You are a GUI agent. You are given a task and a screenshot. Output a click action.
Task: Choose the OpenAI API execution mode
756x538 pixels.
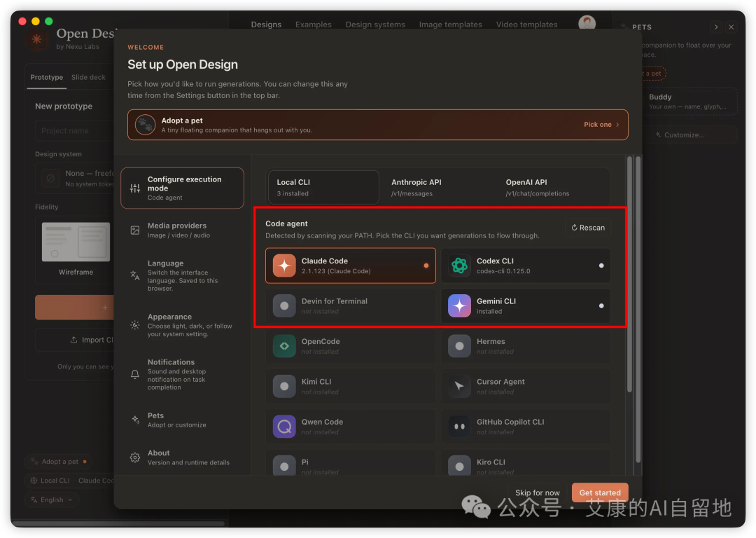click(x=552, y=187)
